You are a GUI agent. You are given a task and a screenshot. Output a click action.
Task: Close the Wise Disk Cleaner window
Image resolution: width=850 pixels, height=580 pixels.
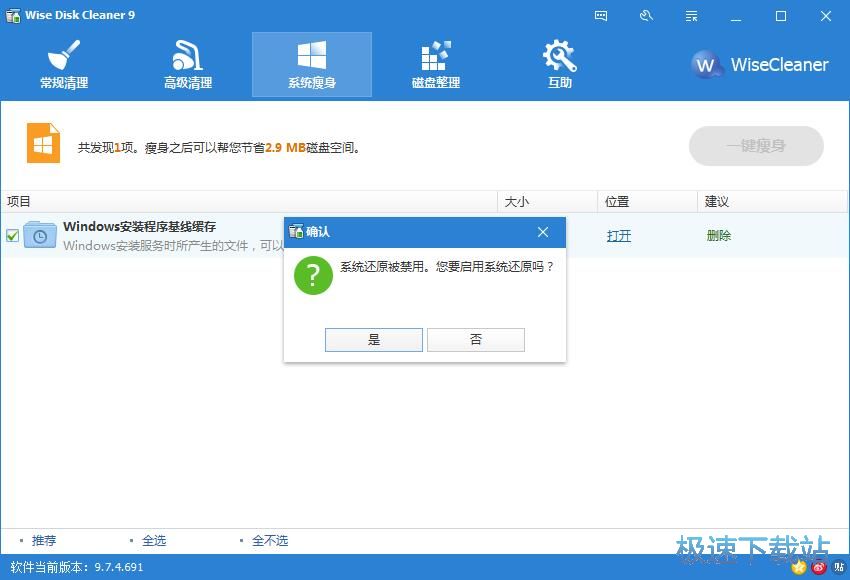[x=826, y=16]
